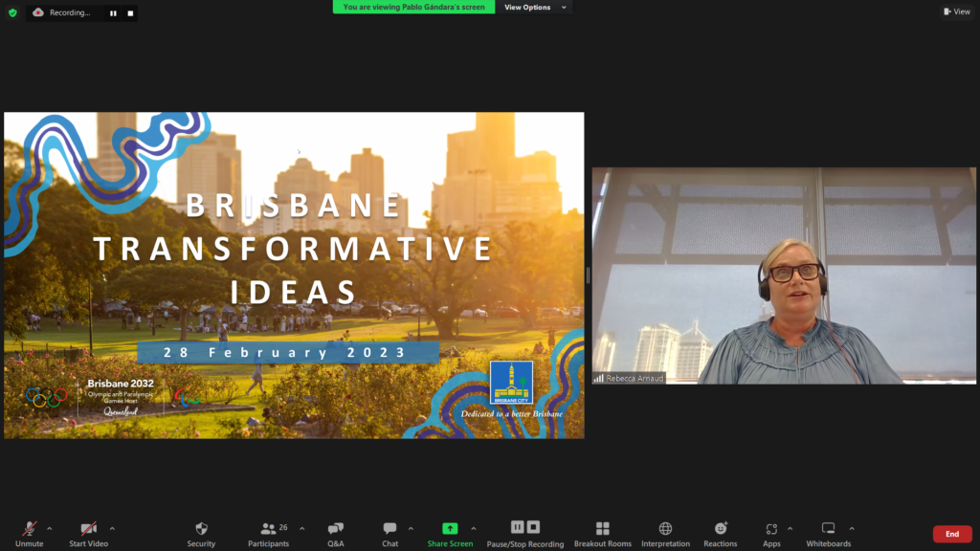Unmute the microphone
Screen dimensions: 980x551
29,533
